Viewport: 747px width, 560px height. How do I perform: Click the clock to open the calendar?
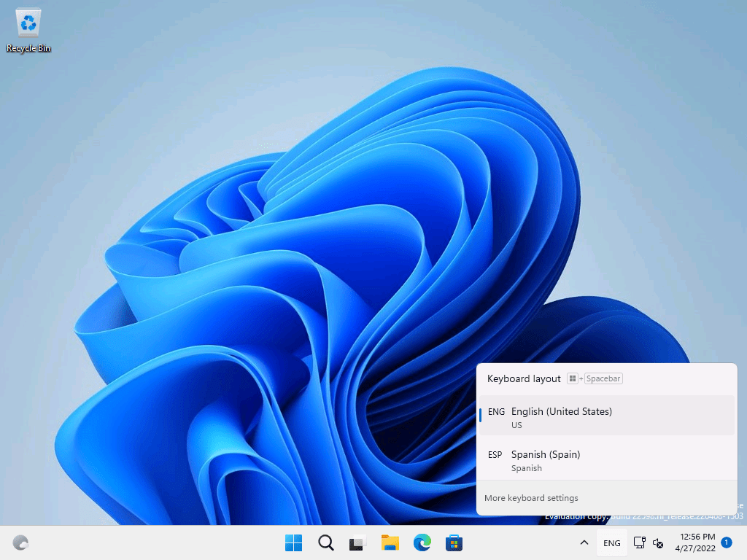697,536
